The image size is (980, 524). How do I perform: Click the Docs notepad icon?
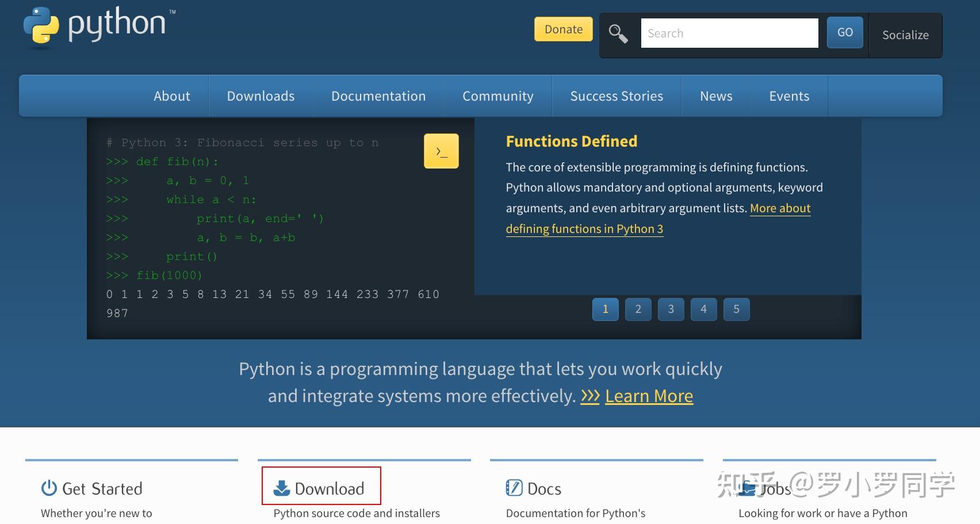[x=514, y=488]
